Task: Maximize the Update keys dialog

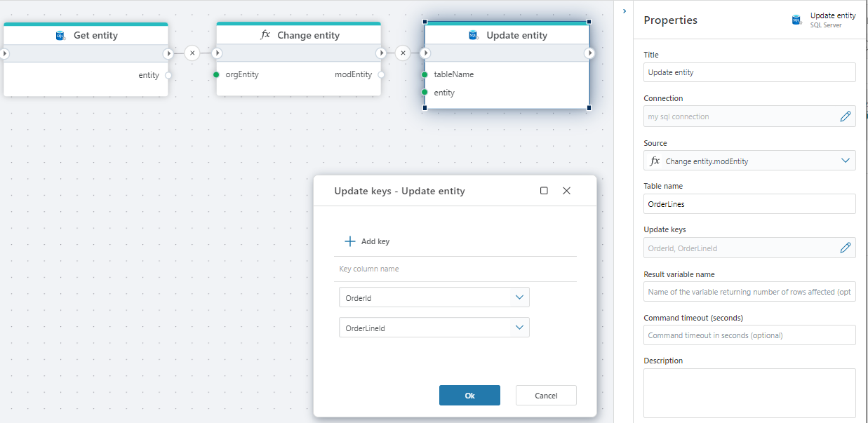Action: 544,191
